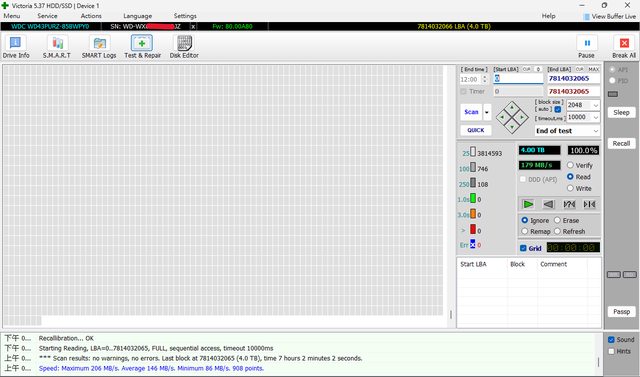Open the Service menu
The image size is (640, 377).
coord(47,16)
